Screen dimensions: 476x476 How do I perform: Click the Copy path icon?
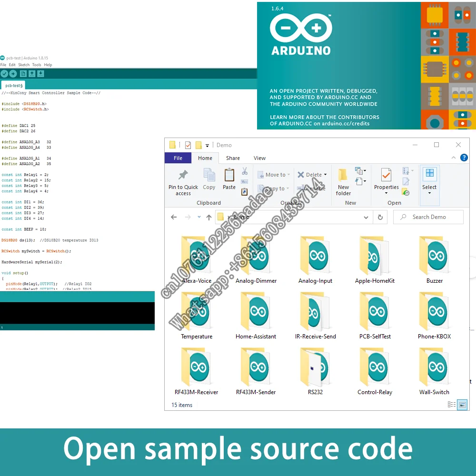point(245,181)
